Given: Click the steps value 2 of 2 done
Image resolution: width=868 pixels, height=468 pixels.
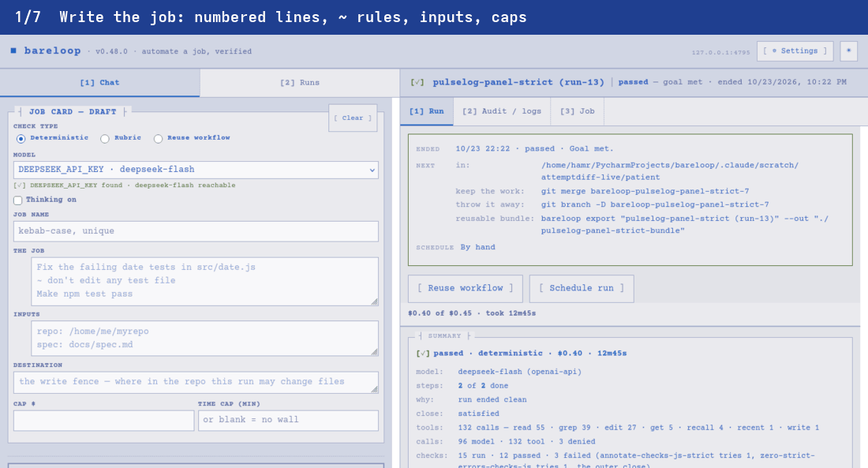Looking at the screenshot, I should click(x=483, y=385).
